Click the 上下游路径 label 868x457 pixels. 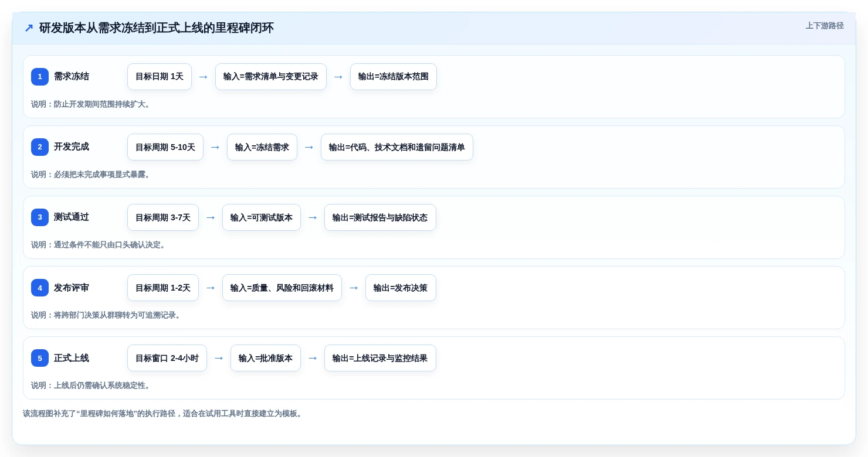(825, 26)
